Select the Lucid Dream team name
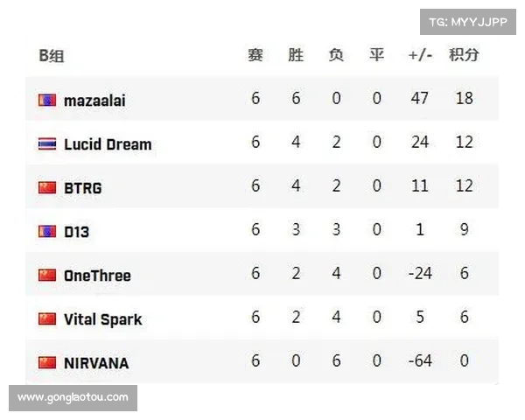 [108, 144]
